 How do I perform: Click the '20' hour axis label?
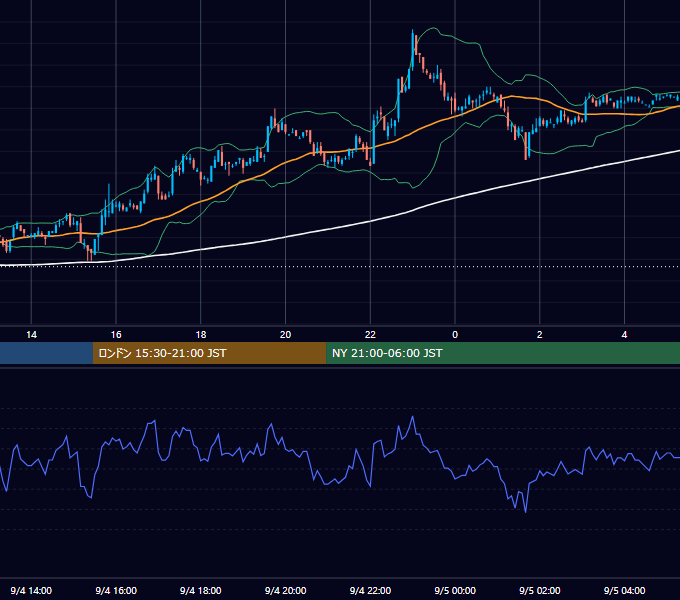(x=285, y=335)
